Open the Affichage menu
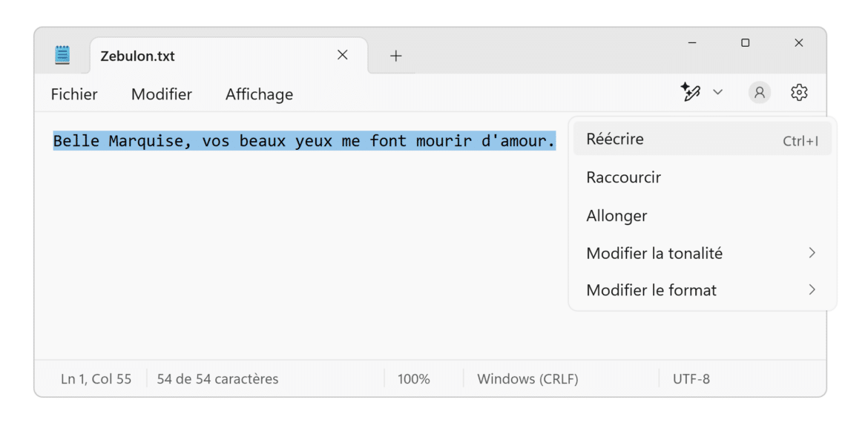868x426 pixels. [259, 94]
